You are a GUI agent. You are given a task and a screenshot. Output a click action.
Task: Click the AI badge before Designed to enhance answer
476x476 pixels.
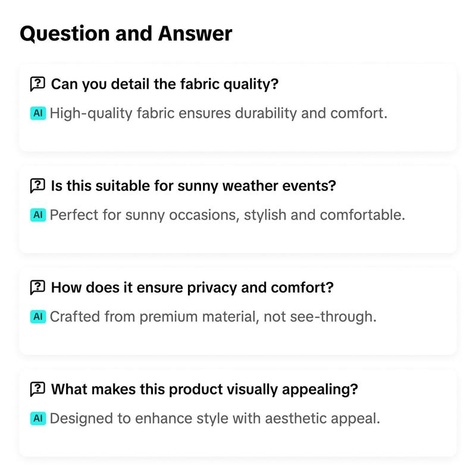(38, 418)
